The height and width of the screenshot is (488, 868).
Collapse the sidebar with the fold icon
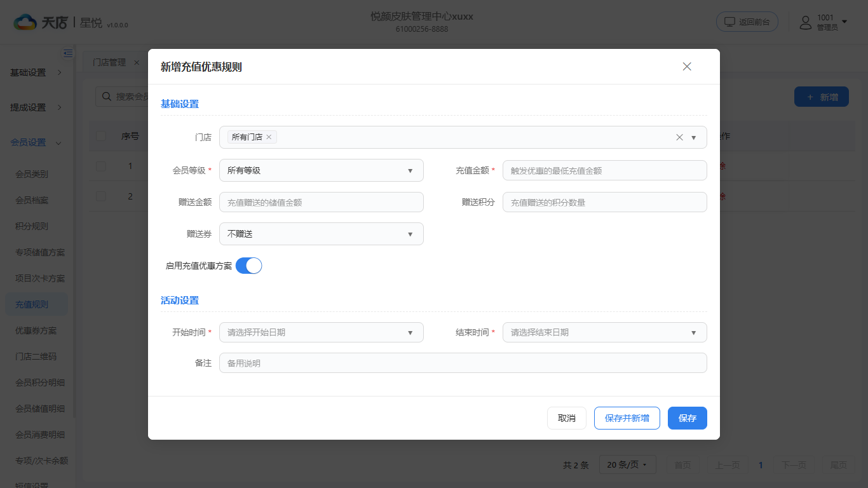click(x=68, y=53)
